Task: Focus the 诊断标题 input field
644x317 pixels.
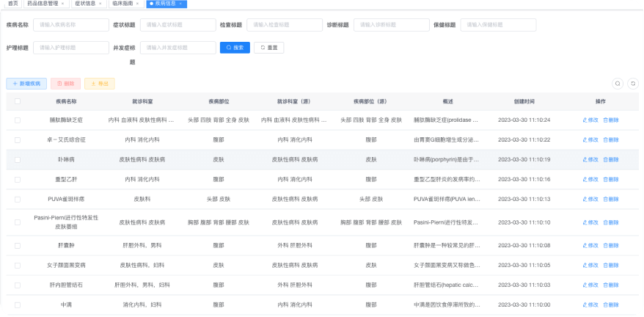Action: (x=392, y=25)
